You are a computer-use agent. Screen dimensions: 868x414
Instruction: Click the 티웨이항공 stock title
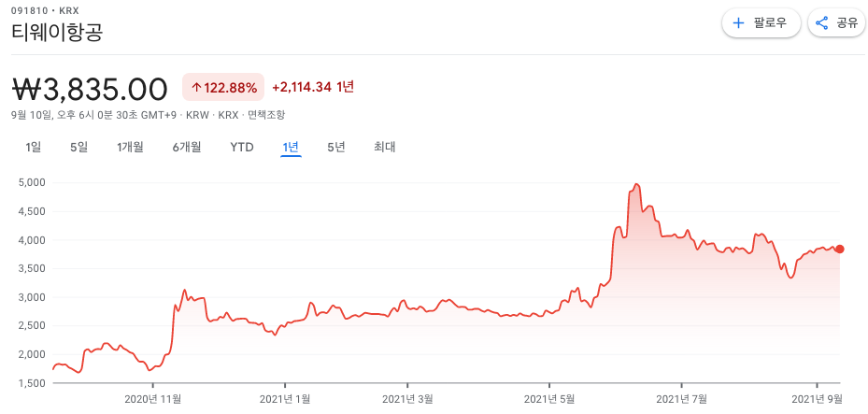[57, 33]
